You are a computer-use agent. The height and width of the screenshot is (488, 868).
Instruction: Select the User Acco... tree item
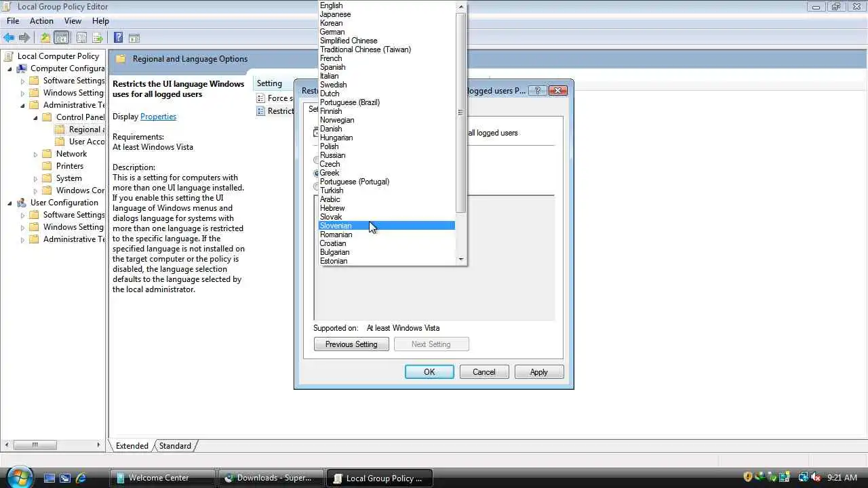[87, 142]
